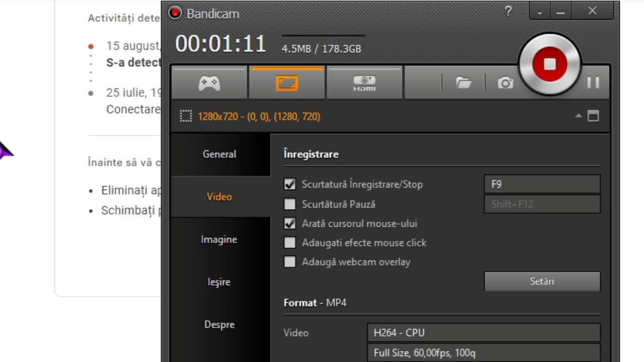The image size is (644, 362).
Task: Collapse panel with the up triangle
Action: coord(579,116)
